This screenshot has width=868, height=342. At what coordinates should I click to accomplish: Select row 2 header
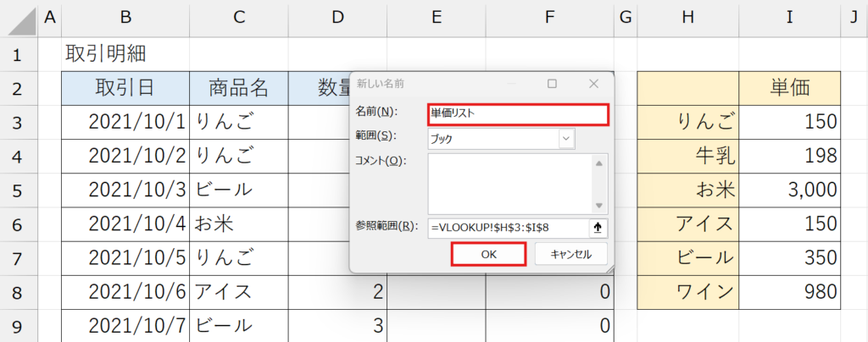19,88
